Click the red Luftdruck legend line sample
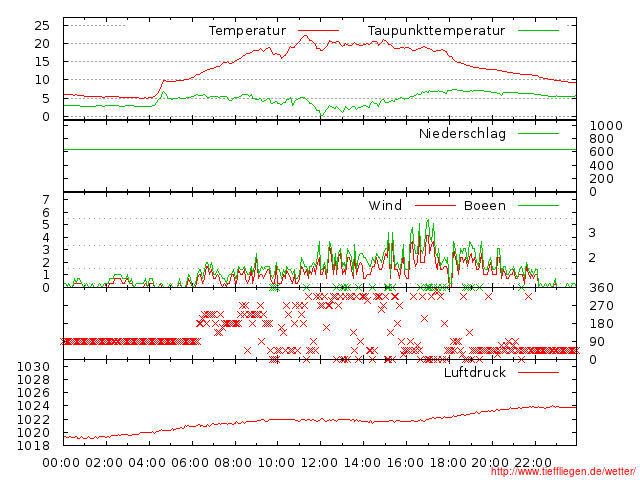The height and width of the screenshot is (480, 640). click(538, 372)
